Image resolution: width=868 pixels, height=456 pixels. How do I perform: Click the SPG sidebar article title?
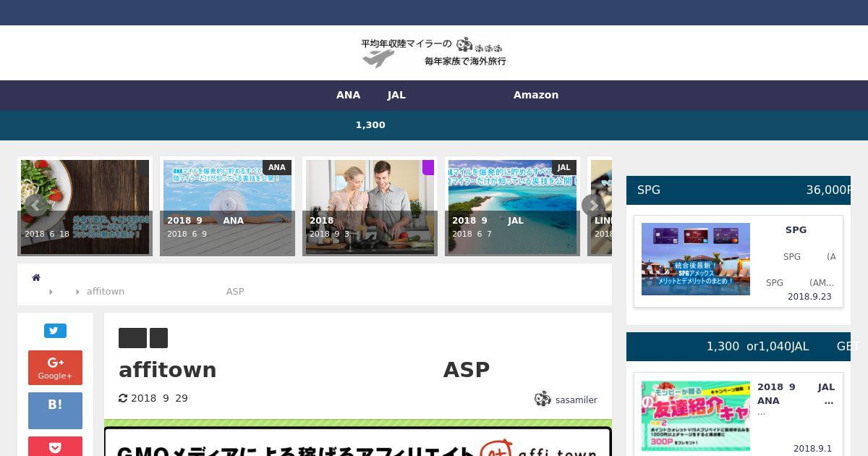pyautogui.click(x=796, y=229)
